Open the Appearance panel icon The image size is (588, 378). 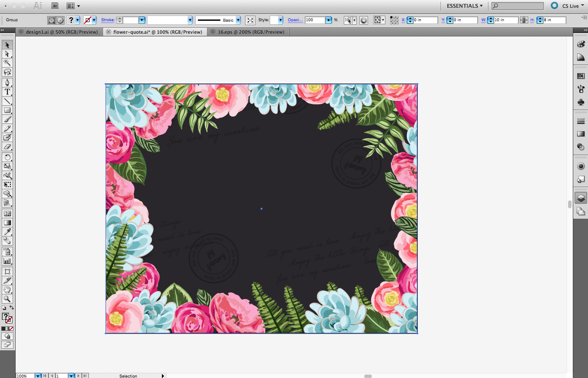[581, 166]
